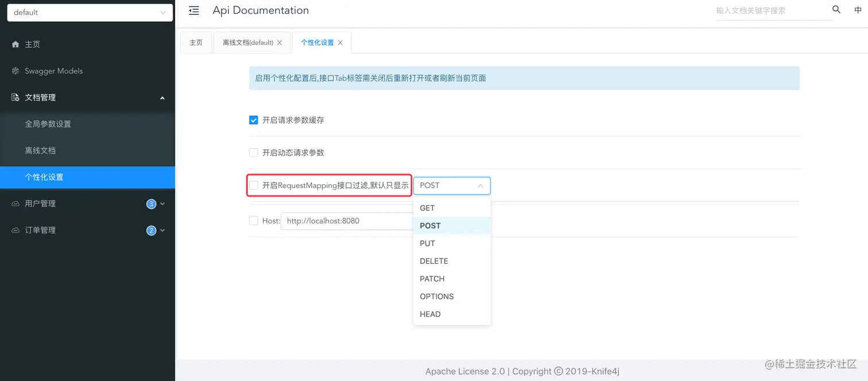
Task: Click the 开启请求参数缓存 label
Action: point(293,120)
